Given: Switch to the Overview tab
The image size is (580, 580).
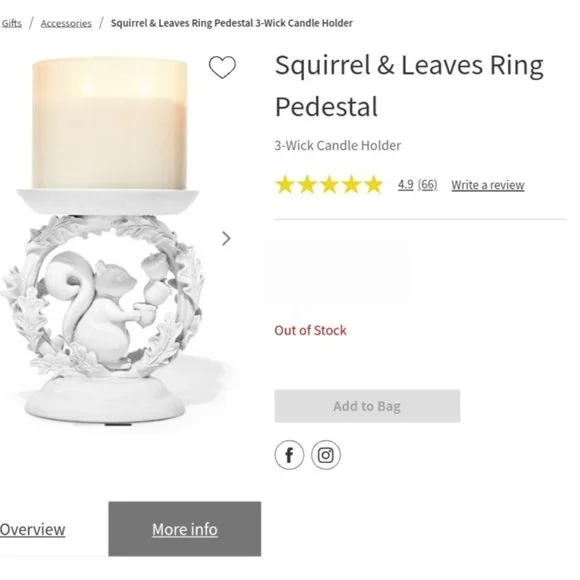Looking at the screenshot, I should tap(33, 529).
